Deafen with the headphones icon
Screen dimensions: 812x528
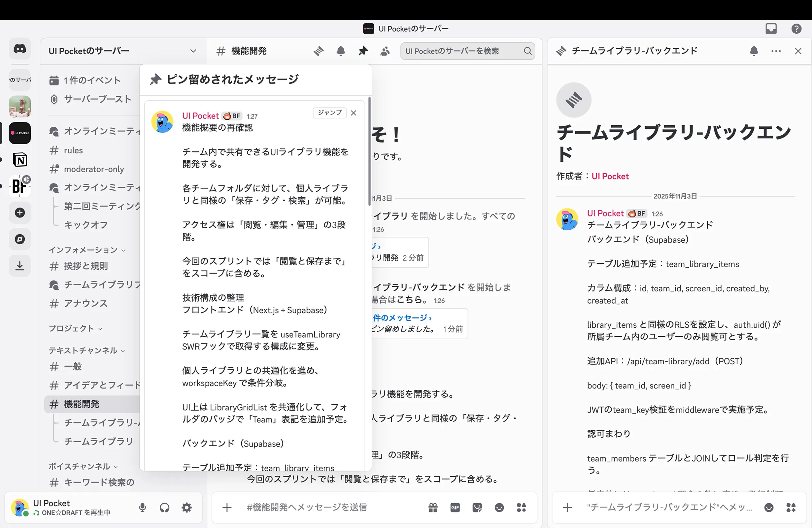pyautogui.click(x=164, y=508)
